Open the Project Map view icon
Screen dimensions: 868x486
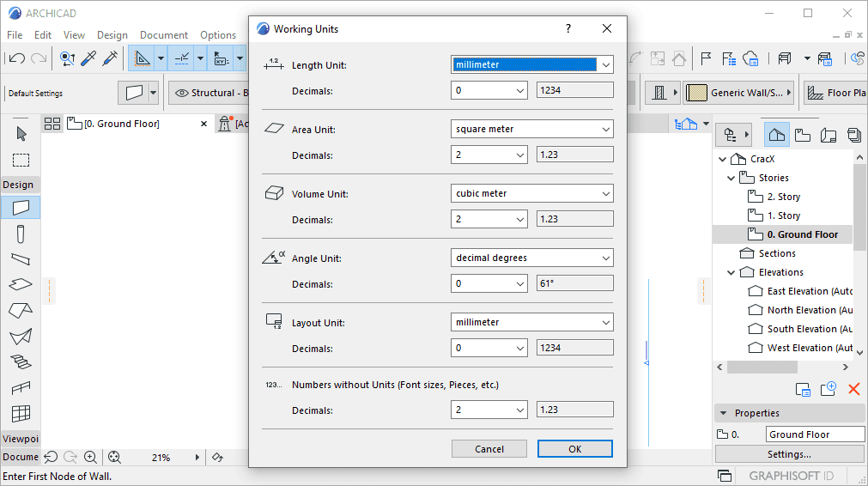tap(777, 135)
